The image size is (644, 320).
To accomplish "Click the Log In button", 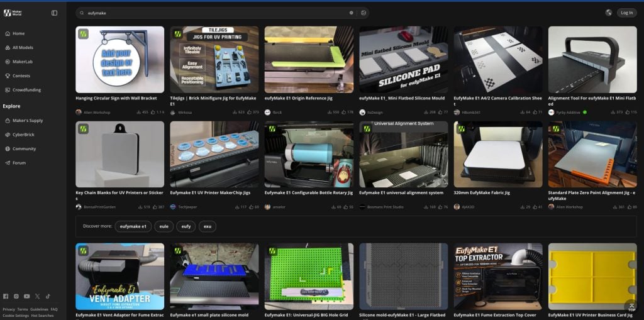I will (x=627, y=13).
